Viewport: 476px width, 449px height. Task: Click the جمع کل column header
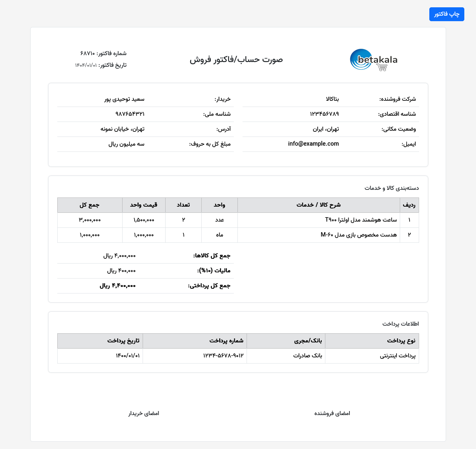[90, 205]
